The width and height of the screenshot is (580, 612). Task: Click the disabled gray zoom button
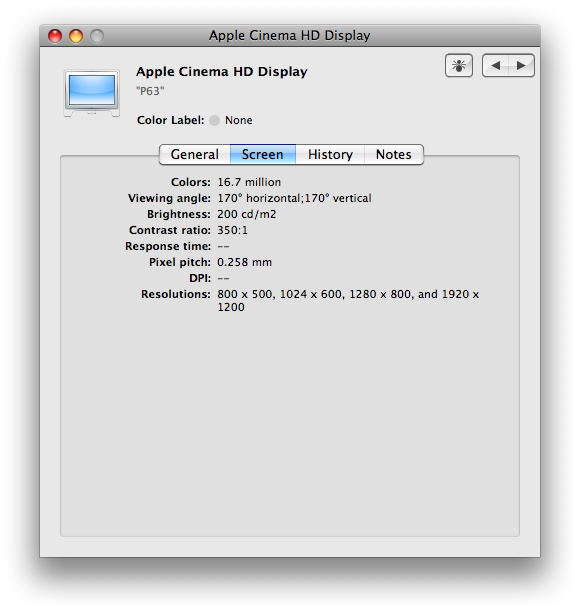click(x=97, y=36)
